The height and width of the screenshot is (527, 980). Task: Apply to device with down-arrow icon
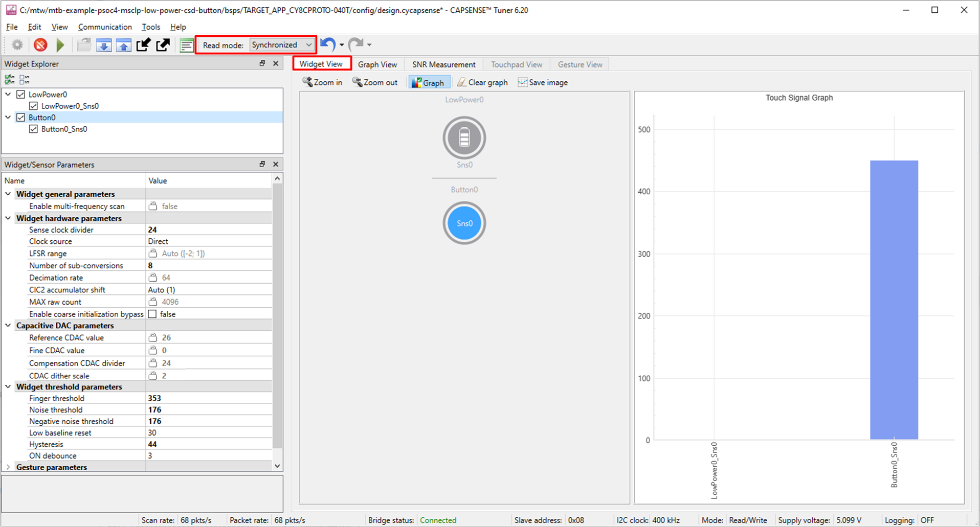point(104,45)
